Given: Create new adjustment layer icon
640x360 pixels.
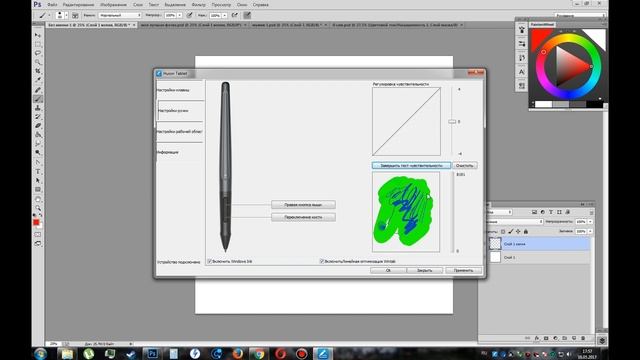Looking at the screenshot, I should click(556, 338).
